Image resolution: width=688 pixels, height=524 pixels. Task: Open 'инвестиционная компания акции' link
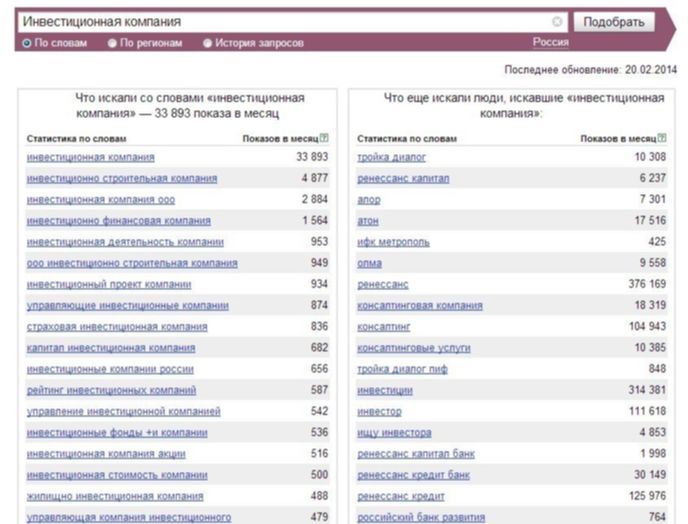coord(106,454)
